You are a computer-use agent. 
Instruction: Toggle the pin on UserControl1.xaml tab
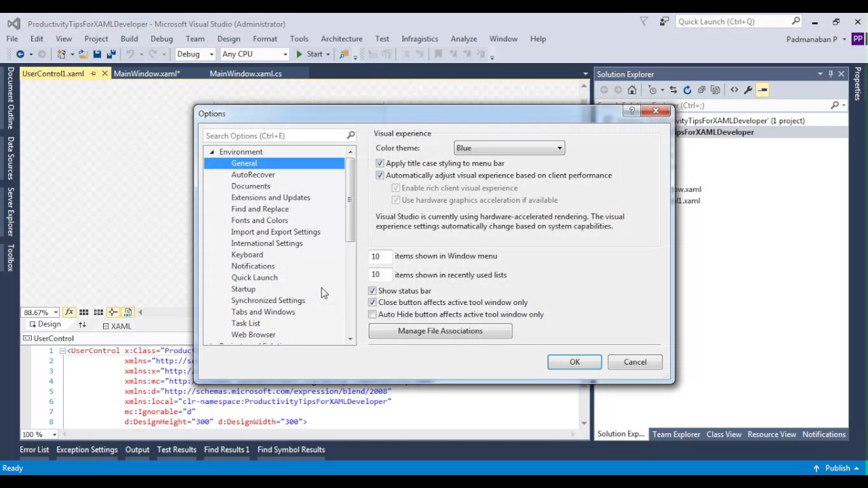point(94,74)
